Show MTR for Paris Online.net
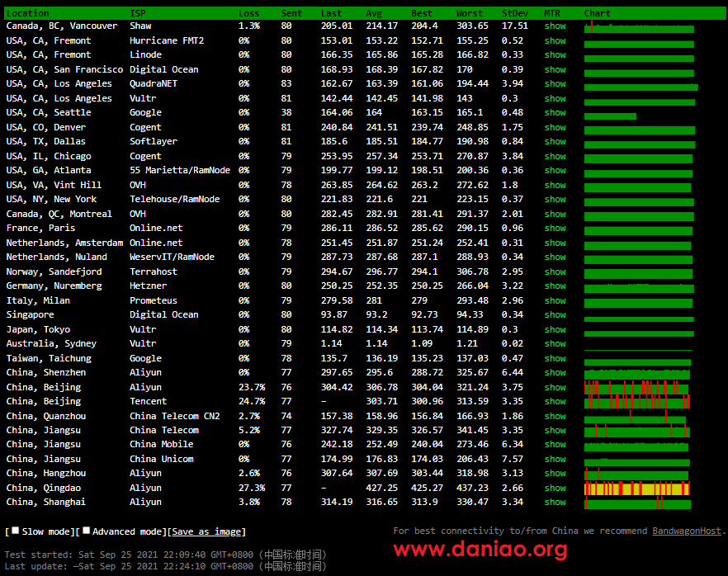Viewport: 728px width, 576px height. (555, 228)
